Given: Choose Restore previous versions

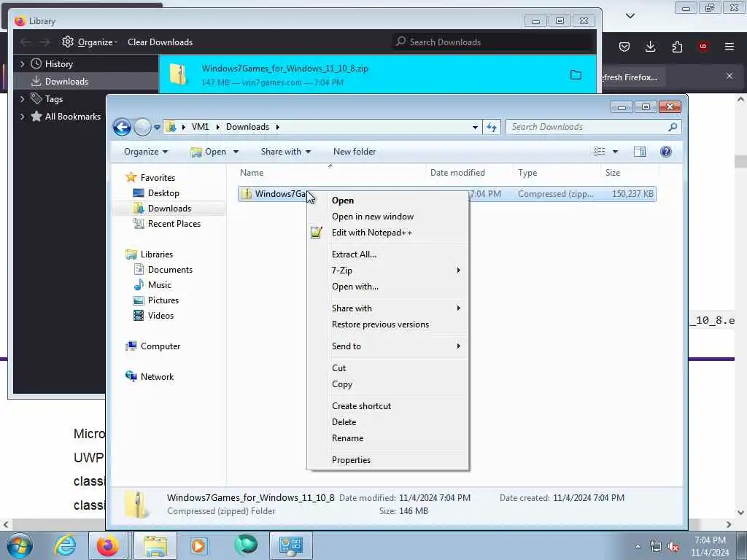Looking at the screenshot, I should [x=388, y=324].
